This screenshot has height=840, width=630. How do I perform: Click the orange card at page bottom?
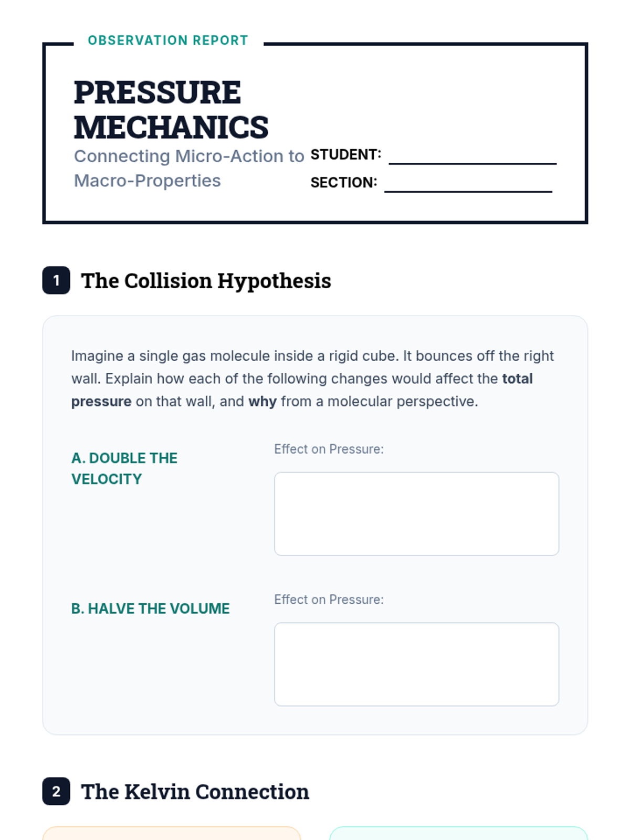point(172,834)
